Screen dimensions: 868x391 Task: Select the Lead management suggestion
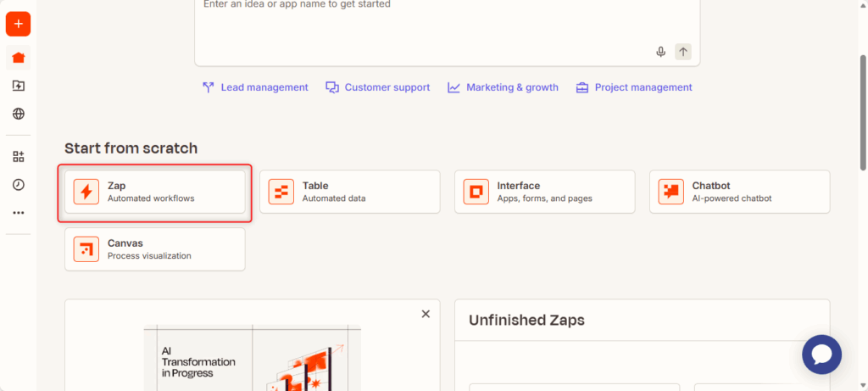click(255, 87)
